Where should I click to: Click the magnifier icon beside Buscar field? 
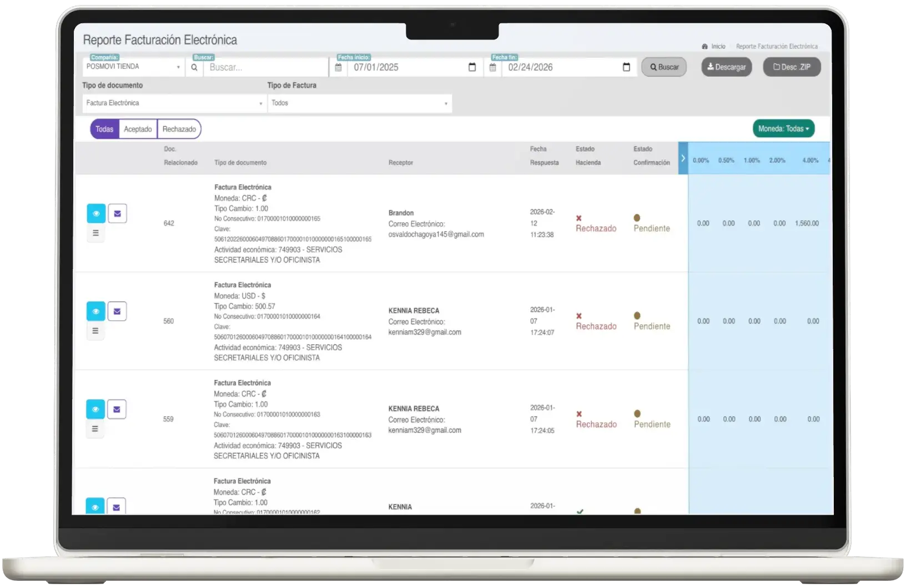tap(194, 67)
